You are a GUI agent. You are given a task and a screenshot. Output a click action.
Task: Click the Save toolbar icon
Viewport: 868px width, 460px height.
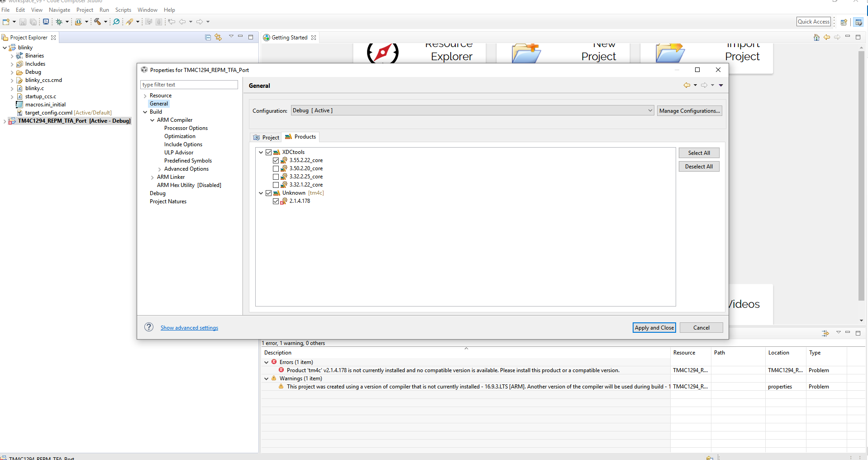tap(23, 22)
